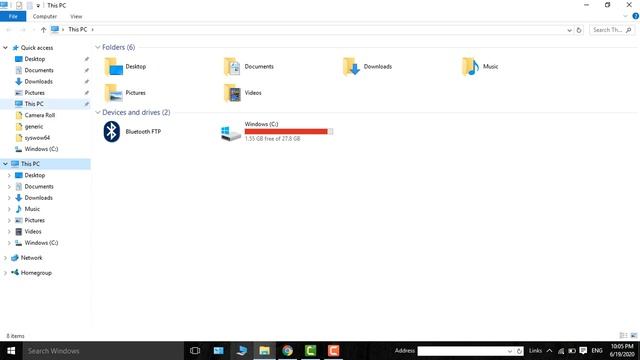This screenshot has width=640, height=360.
Task: Open the taskbar clock and date
Action: (x=622, y=351)
